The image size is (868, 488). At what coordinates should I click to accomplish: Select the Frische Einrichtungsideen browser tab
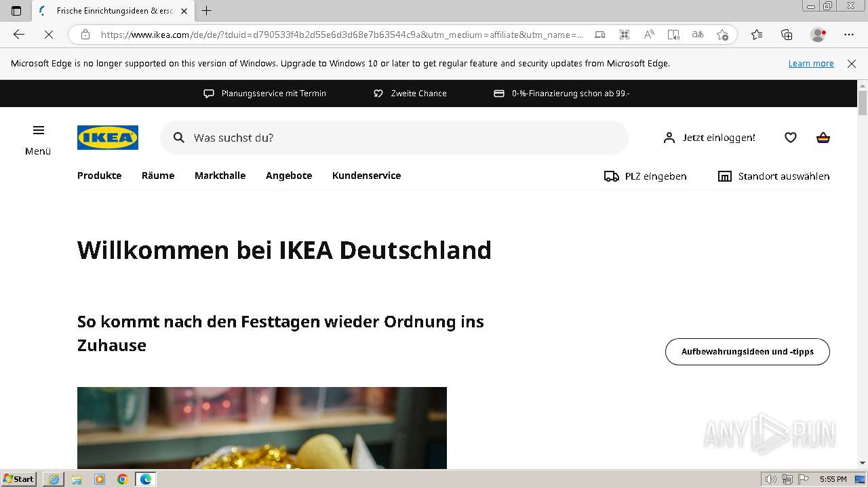coord(113,11)
